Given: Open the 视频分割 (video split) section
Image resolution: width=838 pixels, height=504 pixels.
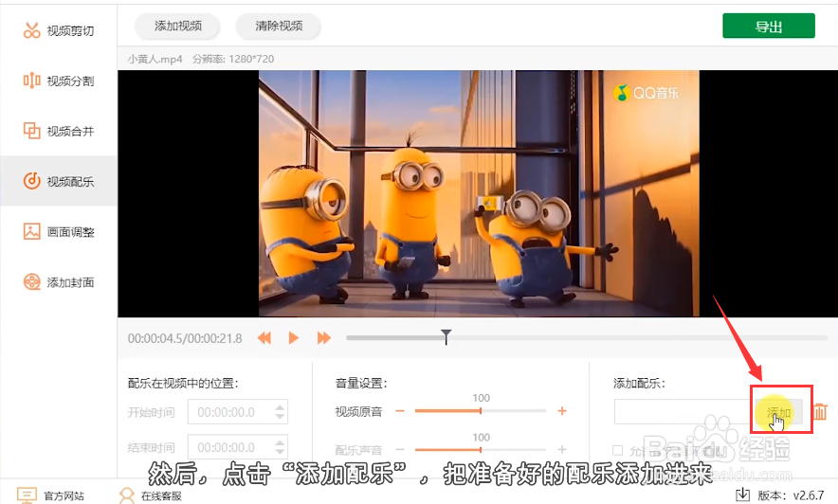Looking at the screenshot, I should click(59, 81).
